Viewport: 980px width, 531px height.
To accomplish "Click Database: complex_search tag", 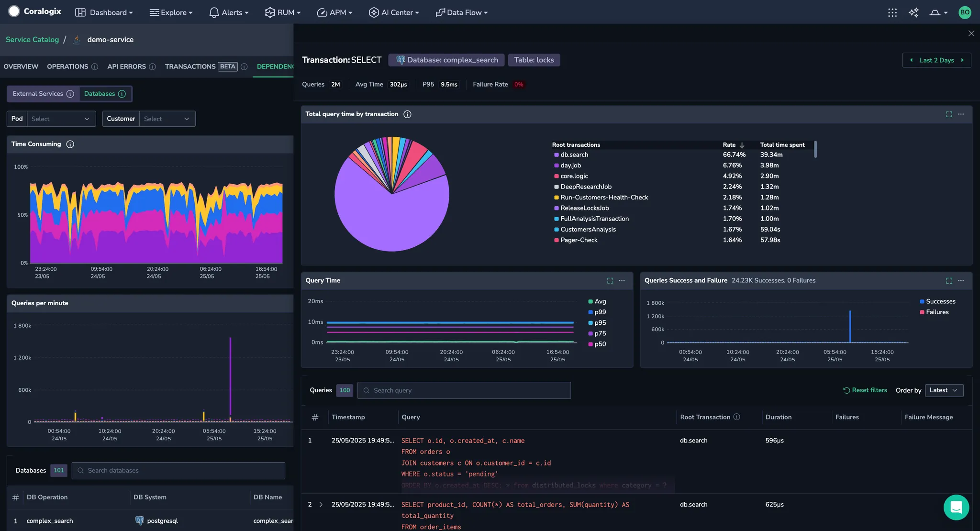I will (446, 60).
